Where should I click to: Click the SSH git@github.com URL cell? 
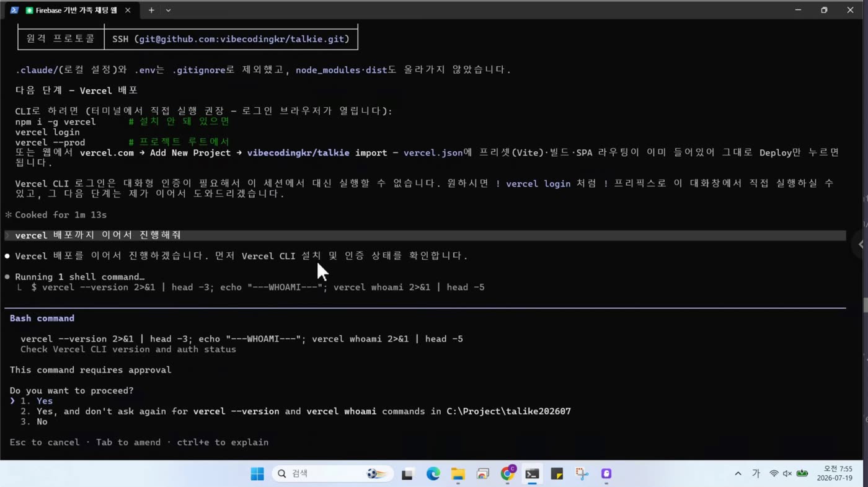[231, 39]
